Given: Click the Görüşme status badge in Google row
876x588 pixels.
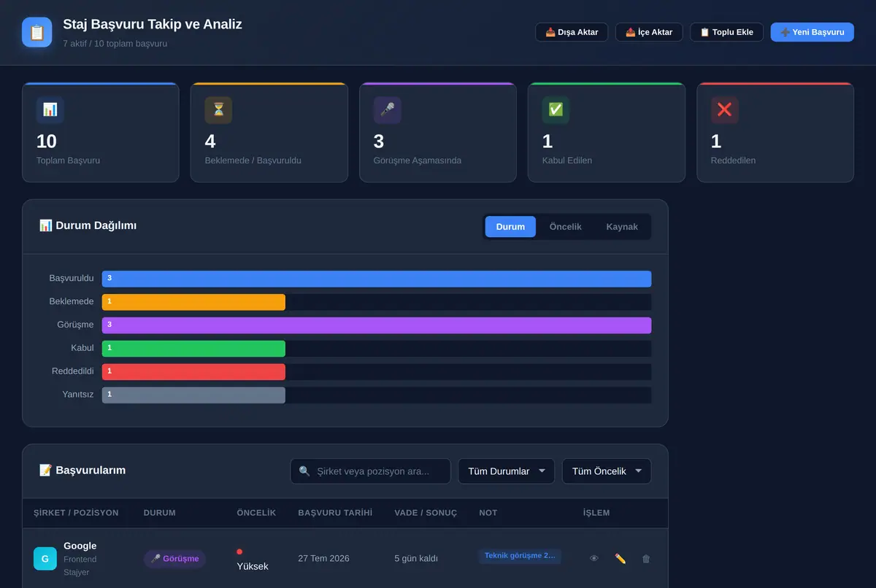Looking at the screenshot, I should pos(174,559).
